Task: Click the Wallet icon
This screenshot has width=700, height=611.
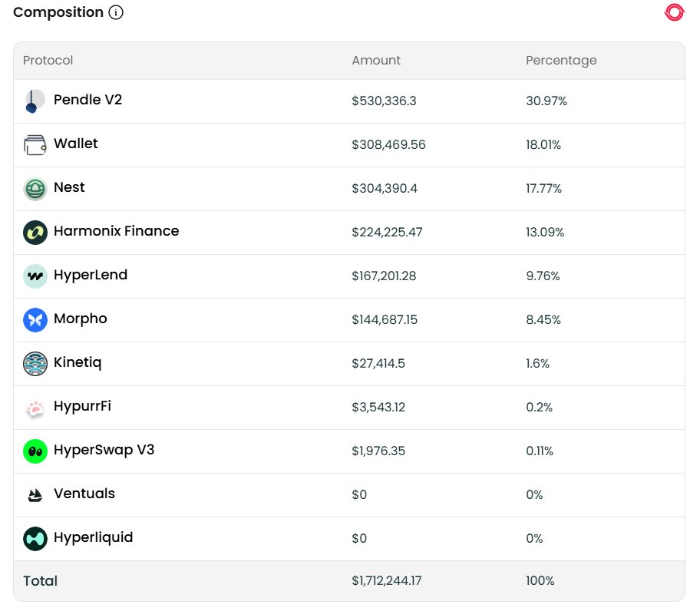Action: 35,145
